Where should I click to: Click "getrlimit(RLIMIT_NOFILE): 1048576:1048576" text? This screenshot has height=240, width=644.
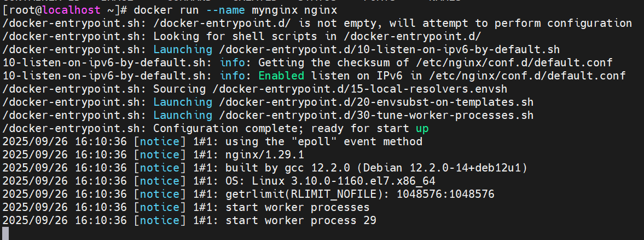click(x=360, y=195)
